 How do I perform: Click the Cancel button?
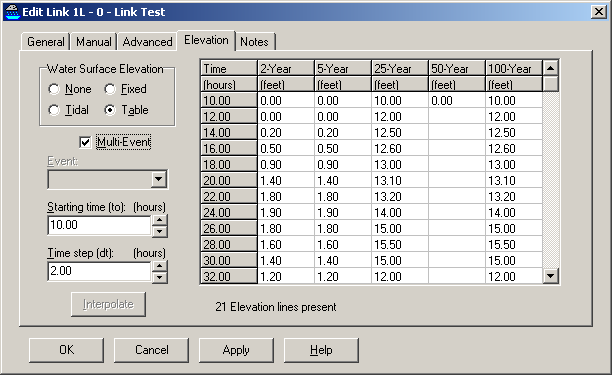(x=151, y=350)
